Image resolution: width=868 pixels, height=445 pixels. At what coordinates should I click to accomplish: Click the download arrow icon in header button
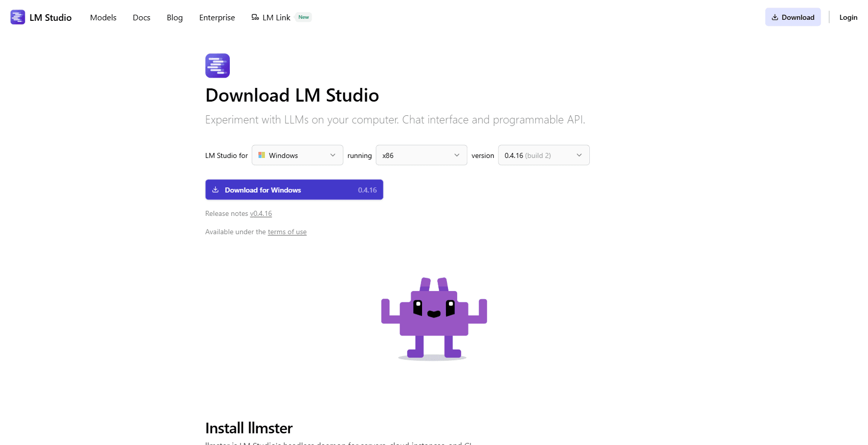[775, 17]
